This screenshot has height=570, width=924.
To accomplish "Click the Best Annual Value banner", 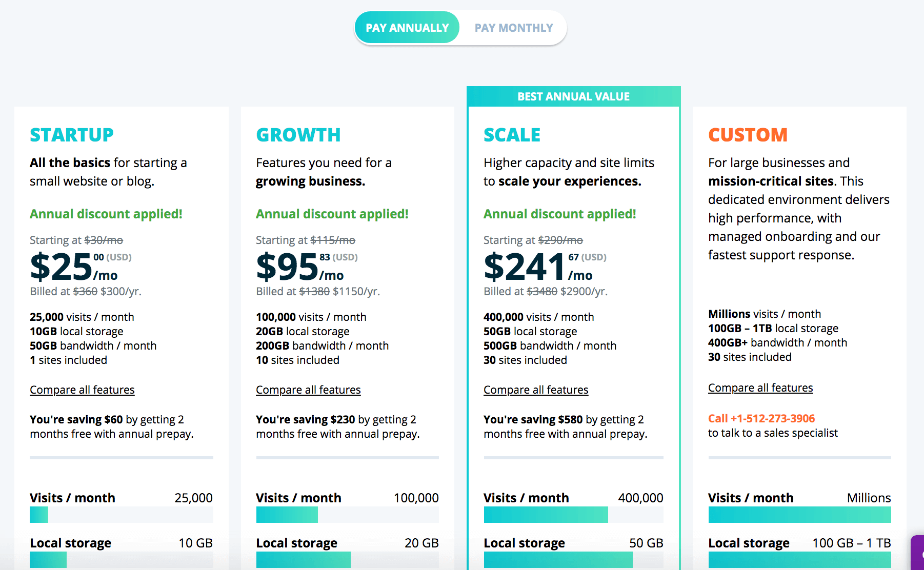I will (x=573, y=96).
